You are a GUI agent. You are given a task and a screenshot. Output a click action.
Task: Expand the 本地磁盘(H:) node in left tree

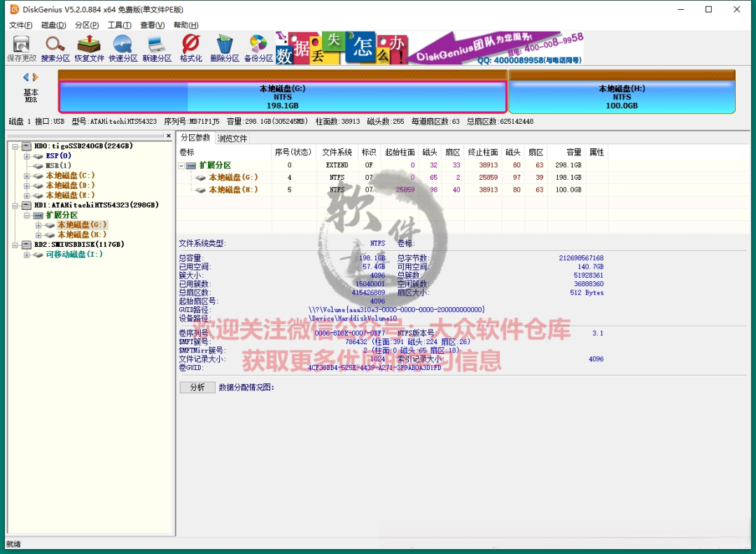click(38, 235)
